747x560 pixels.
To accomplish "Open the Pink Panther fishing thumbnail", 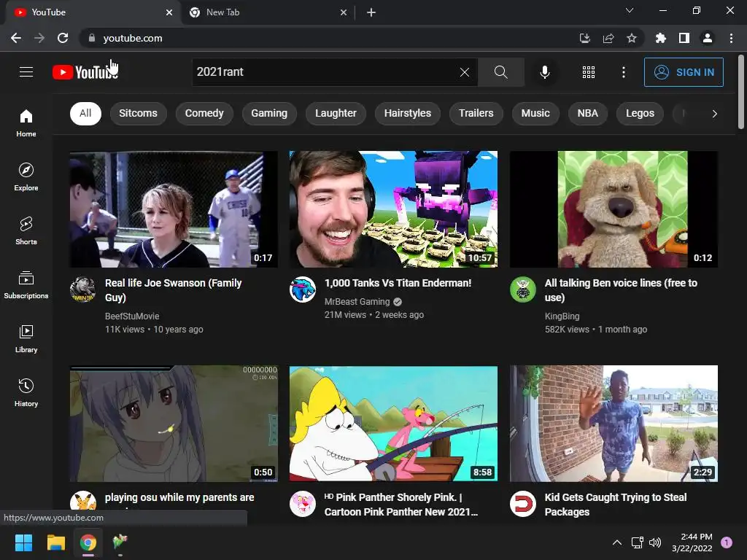I will 393,424.
